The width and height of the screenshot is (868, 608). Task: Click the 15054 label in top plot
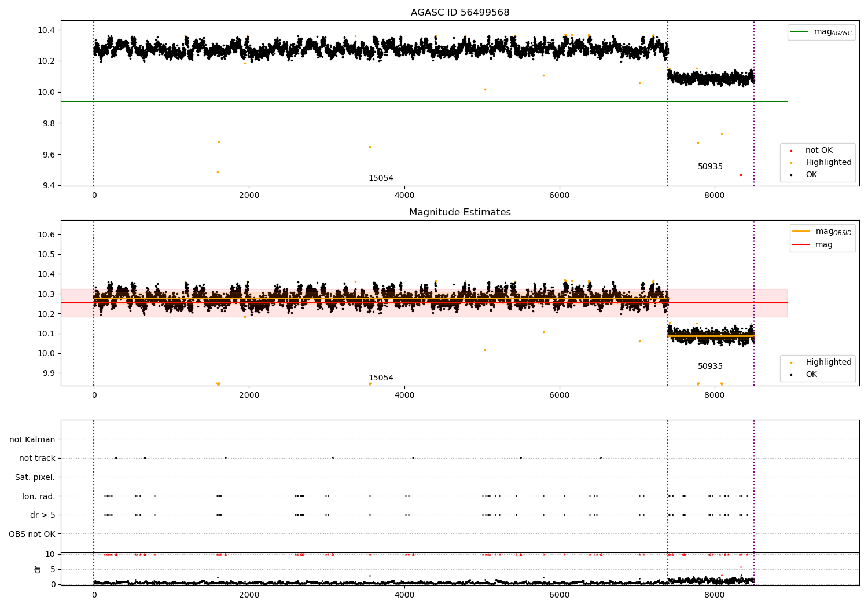[381, 178]
